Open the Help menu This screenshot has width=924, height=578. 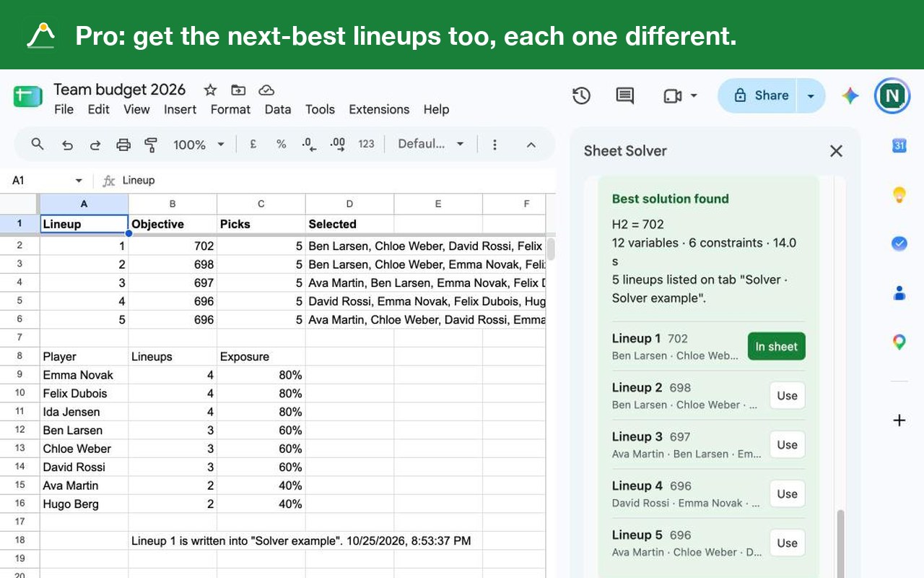click(436, 109)
